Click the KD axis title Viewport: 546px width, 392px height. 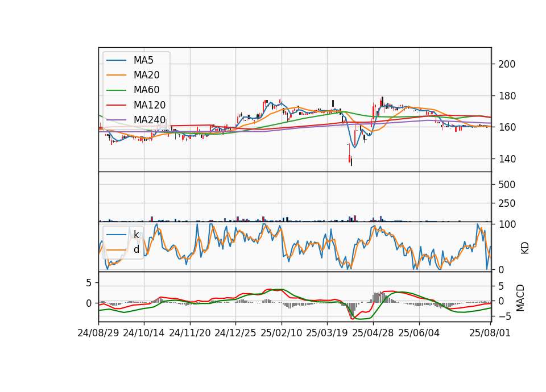[525, 248]
